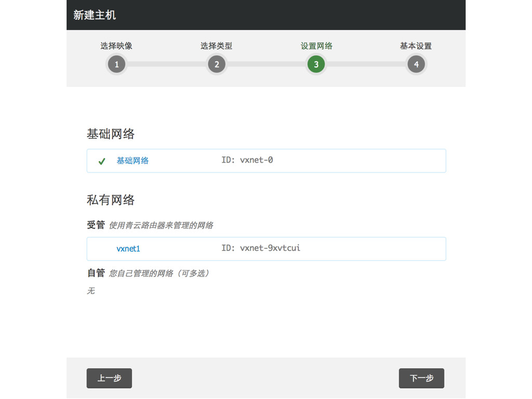532x399 pixels.
Task: Click the ID: vxnet-0 text
Action: coord(247,160)
